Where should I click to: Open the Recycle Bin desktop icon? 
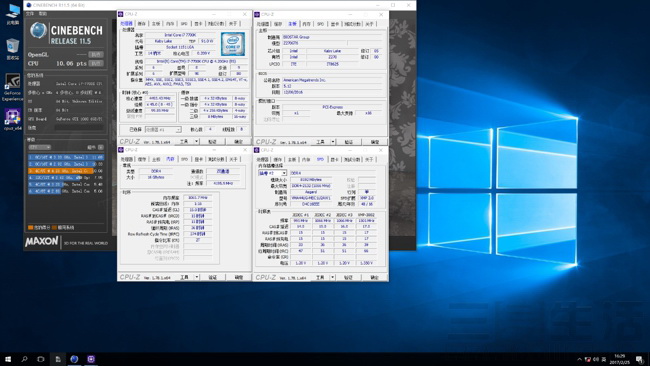coord(12,49)
